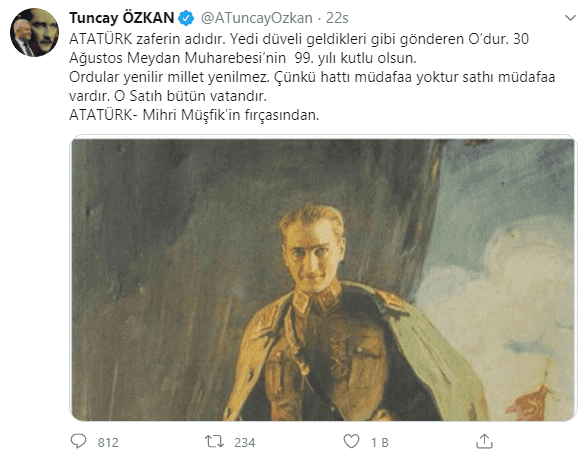
Task: Click the line 'Mihri Müşfik'in fırçasından'
Action: click(194, 115)
